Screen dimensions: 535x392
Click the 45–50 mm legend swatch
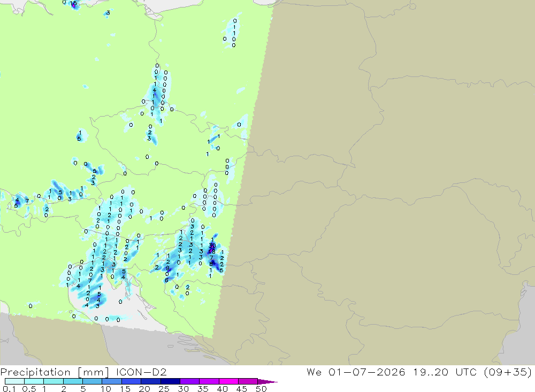point(248,381)
